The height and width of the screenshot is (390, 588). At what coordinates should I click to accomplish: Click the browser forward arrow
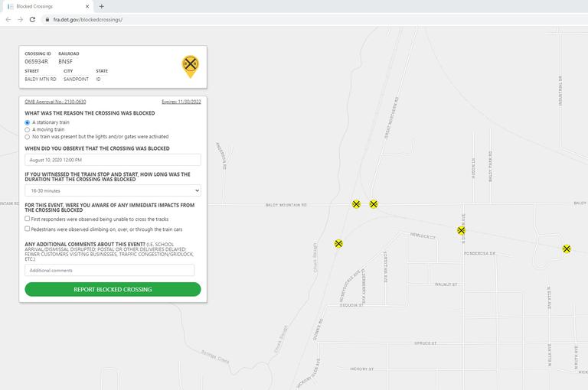click(20, 19)
